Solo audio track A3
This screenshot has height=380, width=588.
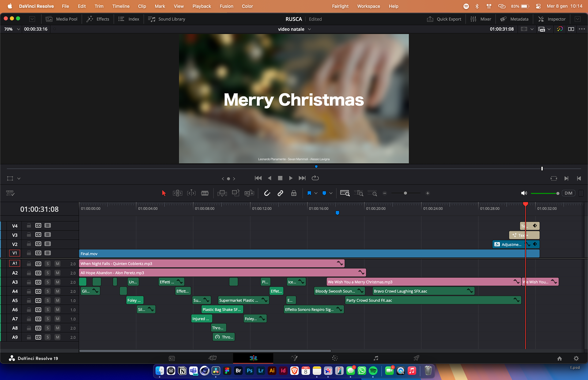(48, 282)
